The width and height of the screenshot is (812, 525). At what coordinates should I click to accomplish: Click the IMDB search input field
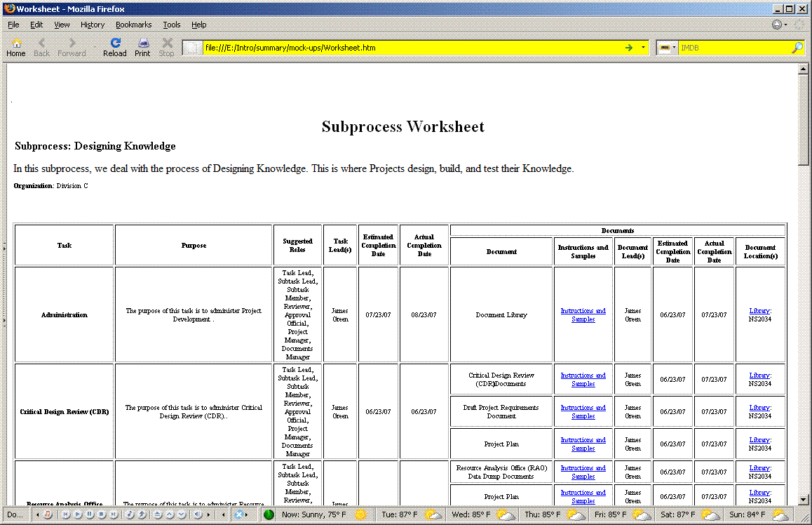[734, 48]
